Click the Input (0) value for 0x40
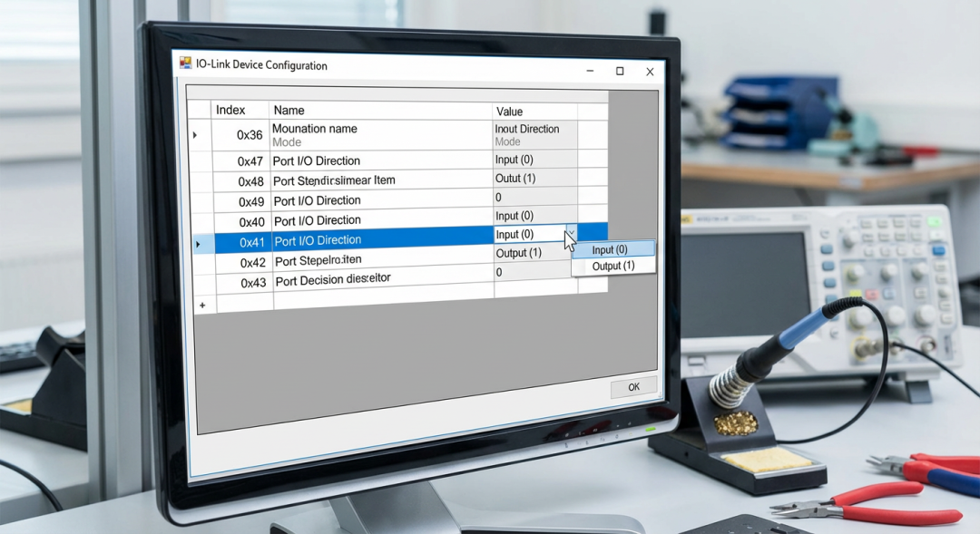Screen dimensions: 980x534 [x=514, y=216]
